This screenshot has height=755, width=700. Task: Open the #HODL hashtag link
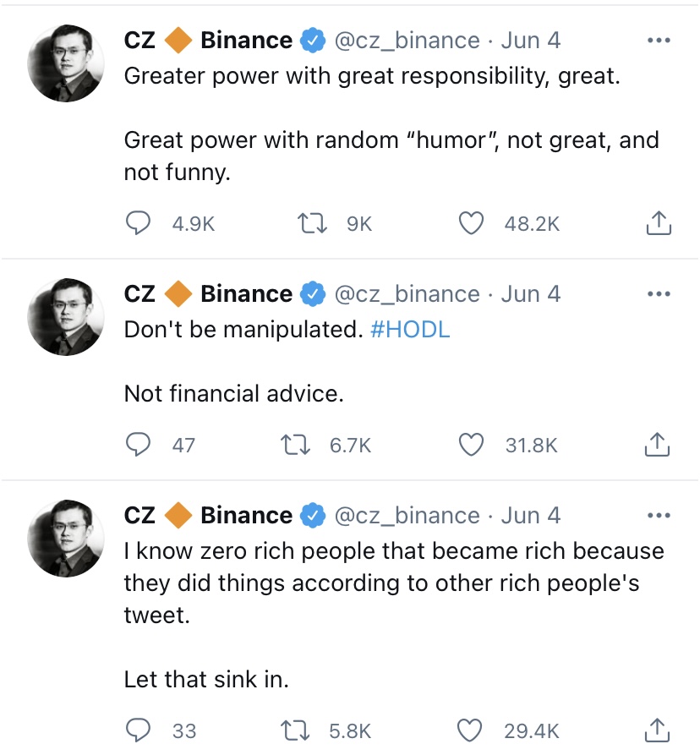coord(410,330)
